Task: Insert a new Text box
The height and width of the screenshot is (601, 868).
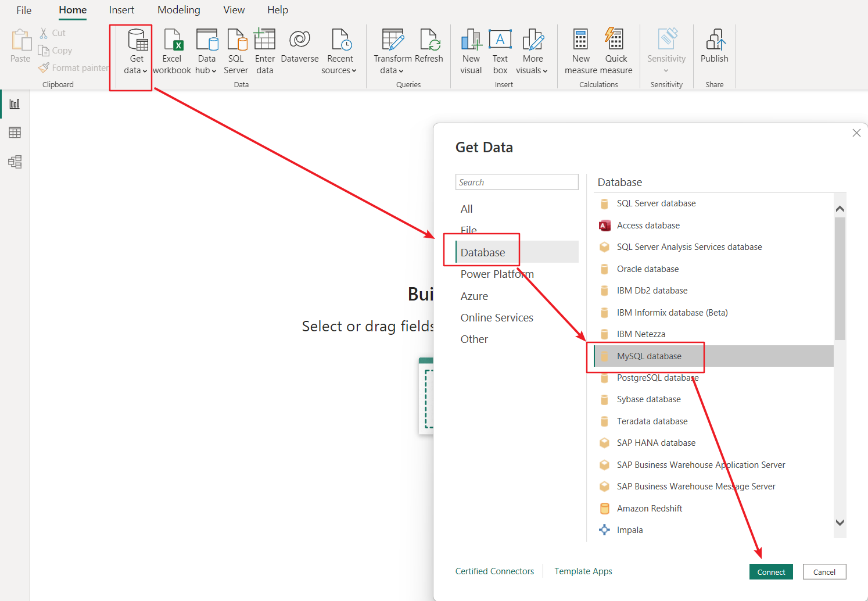Action: [500, 51]
